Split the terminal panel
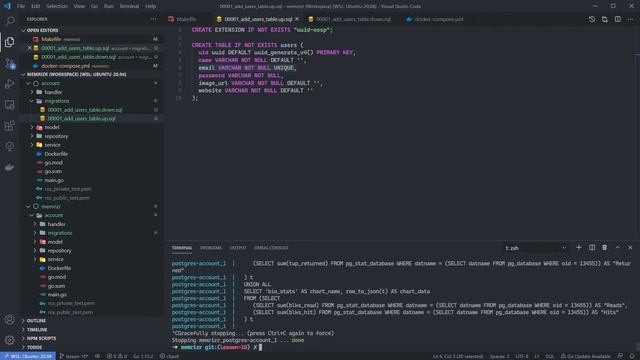 coord(592,248)
